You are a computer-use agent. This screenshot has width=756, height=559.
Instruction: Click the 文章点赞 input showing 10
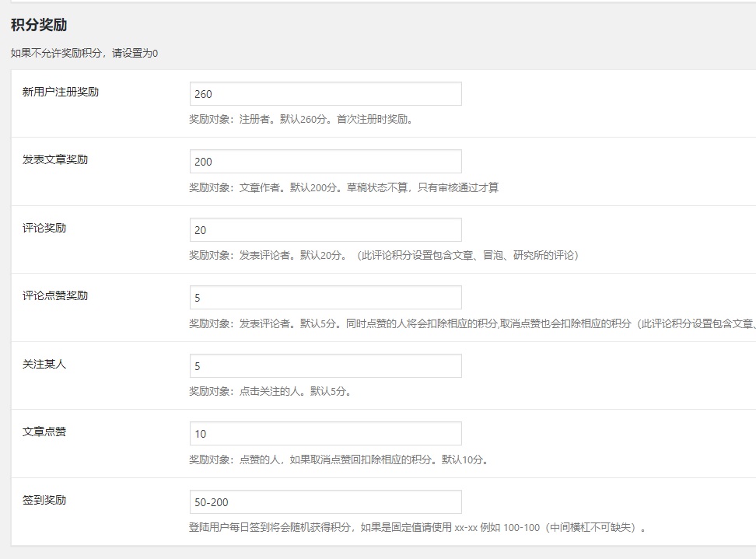[325, 433]
